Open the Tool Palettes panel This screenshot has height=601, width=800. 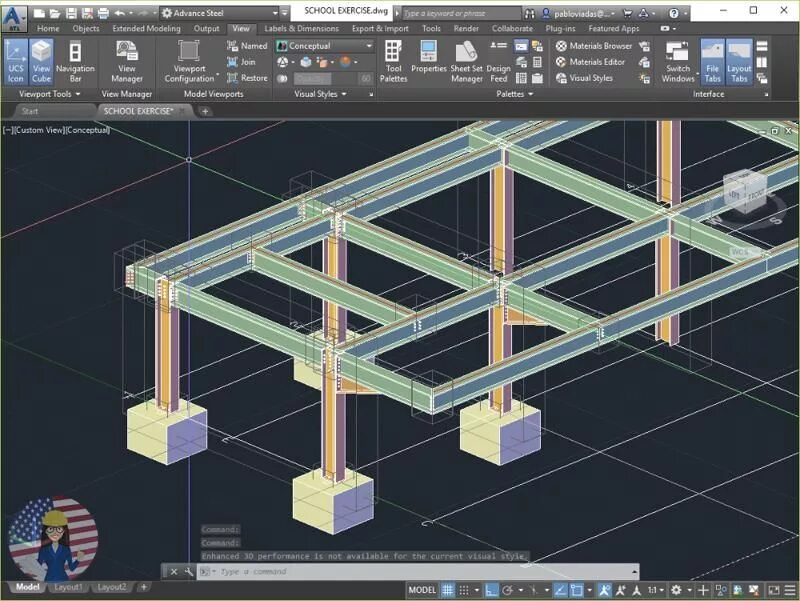[393, 62]
